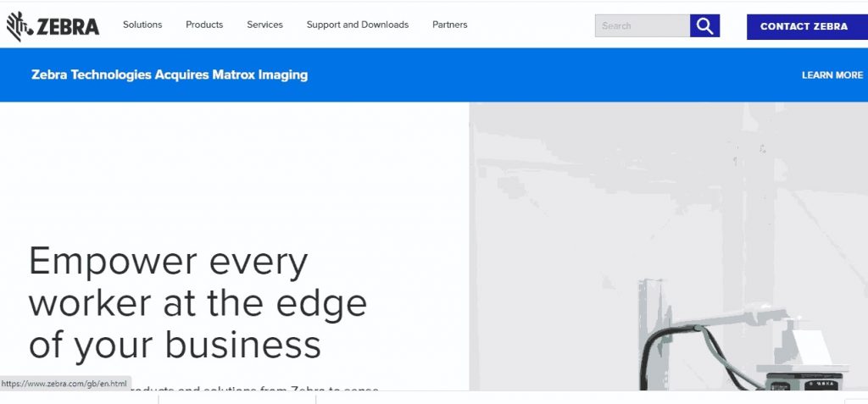Click the "Empower every" headline line

tap(168, 263)
